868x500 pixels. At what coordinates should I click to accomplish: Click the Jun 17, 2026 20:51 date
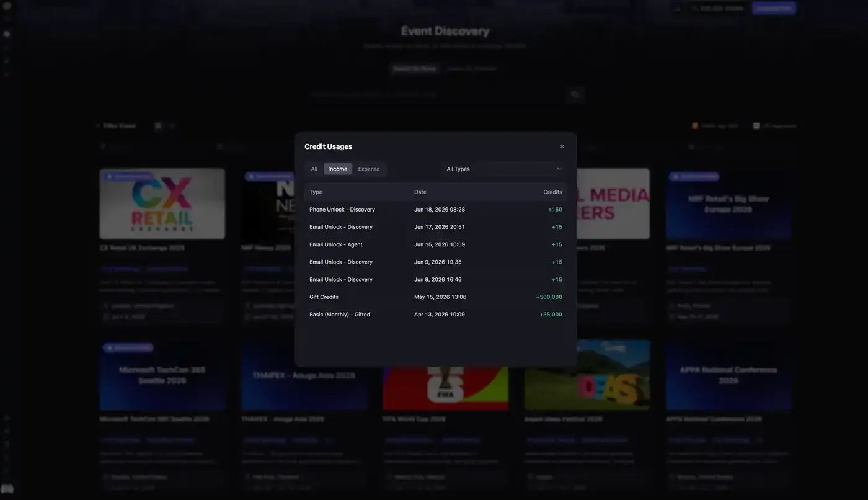click(440, 227)
